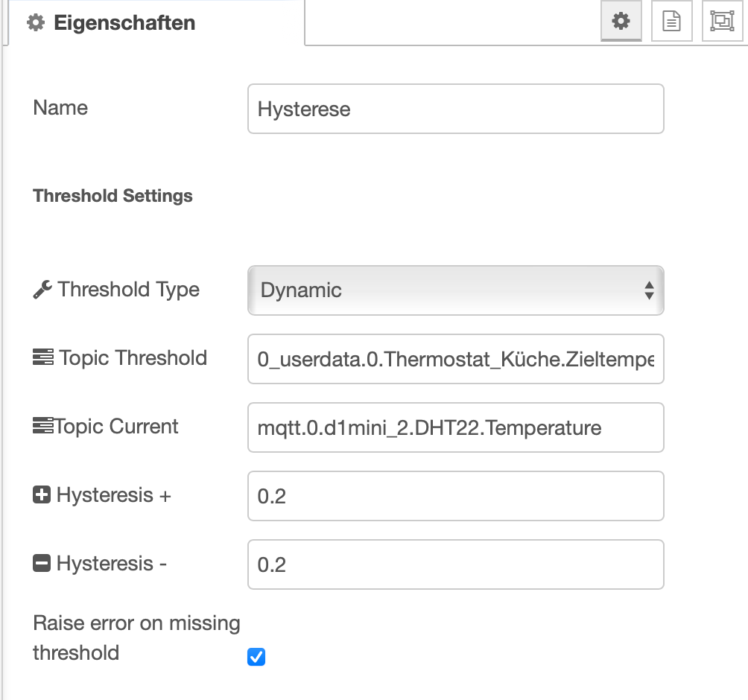Click the Threshold Settings heading
748x700 pixels.
[x=113, y=196]
